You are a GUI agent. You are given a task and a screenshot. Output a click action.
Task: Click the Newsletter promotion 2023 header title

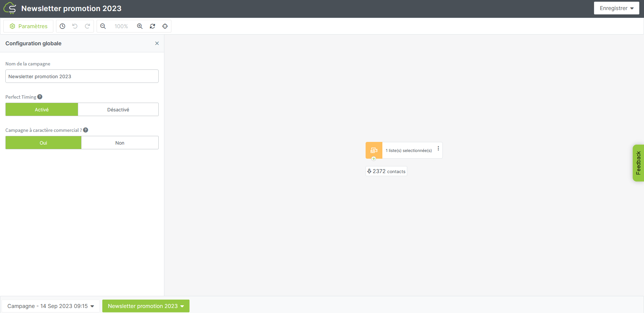[71, 8]
